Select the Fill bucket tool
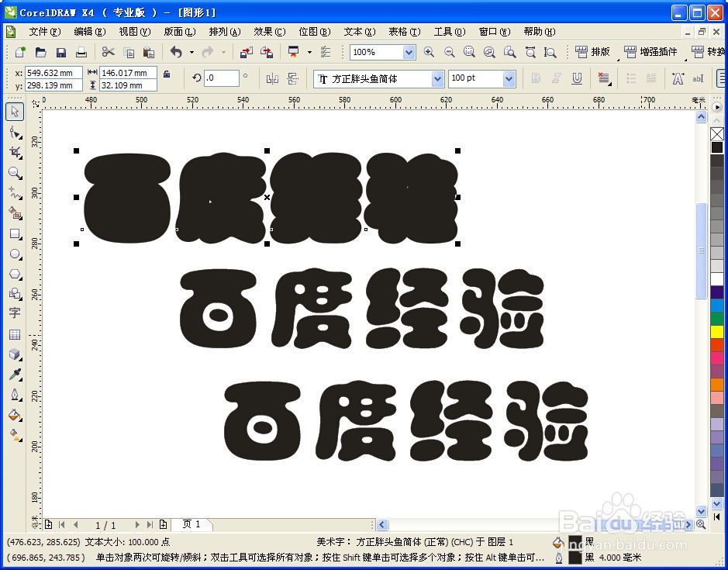Image resolution: width=728 pixels, height=570 pixels. click(x=15, y=415)
